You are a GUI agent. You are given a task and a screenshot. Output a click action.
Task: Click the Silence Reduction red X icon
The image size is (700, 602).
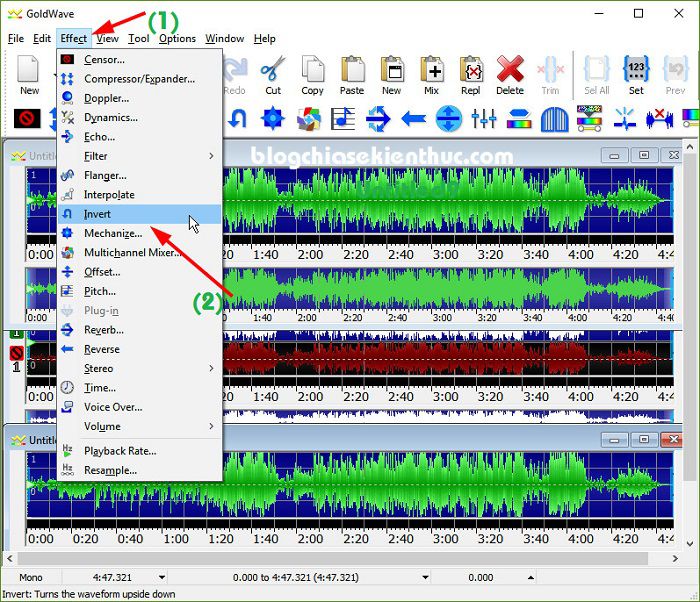tap(659, 119)
